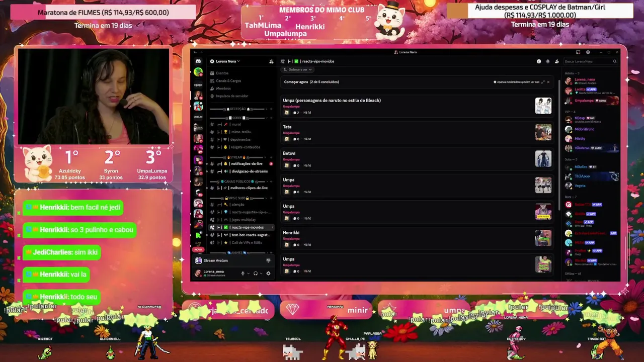Open the mimo-troféu channel

point(242,132)
